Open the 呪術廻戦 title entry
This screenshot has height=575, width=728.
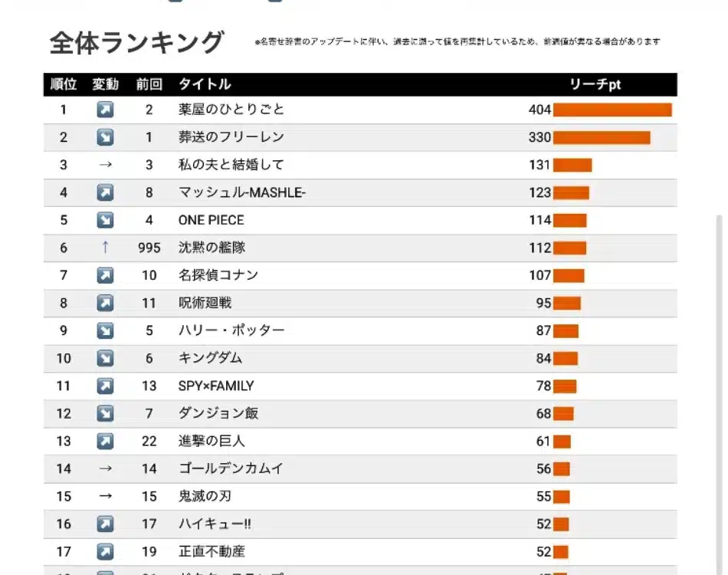pos(205,303)
